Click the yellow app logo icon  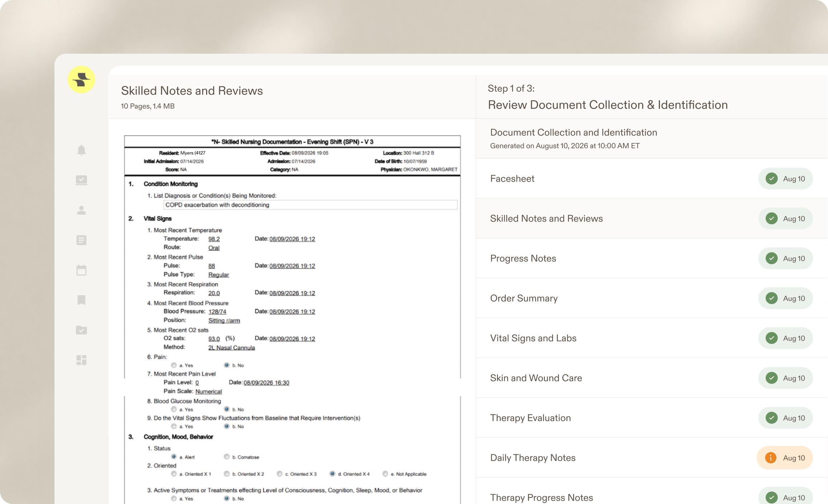pos(81,80)
